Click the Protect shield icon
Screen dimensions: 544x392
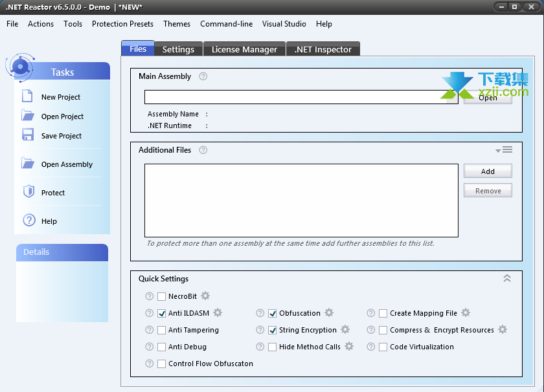pos(28,192)
